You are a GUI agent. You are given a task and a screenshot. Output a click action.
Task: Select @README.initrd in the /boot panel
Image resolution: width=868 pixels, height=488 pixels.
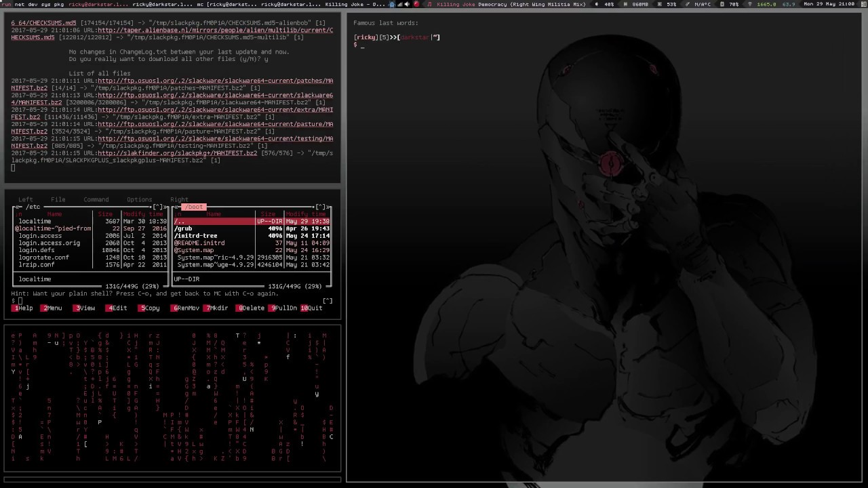[252, 243]
